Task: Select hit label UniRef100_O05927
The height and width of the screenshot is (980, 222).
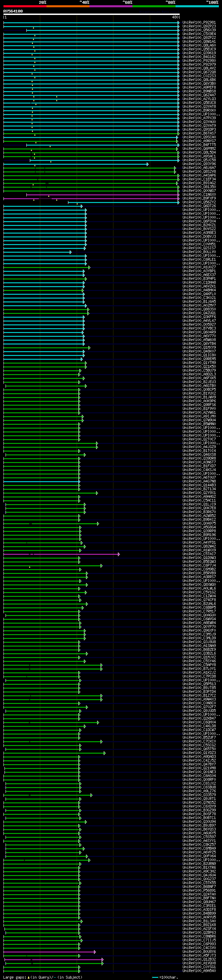Action: [x=199, y=324]
